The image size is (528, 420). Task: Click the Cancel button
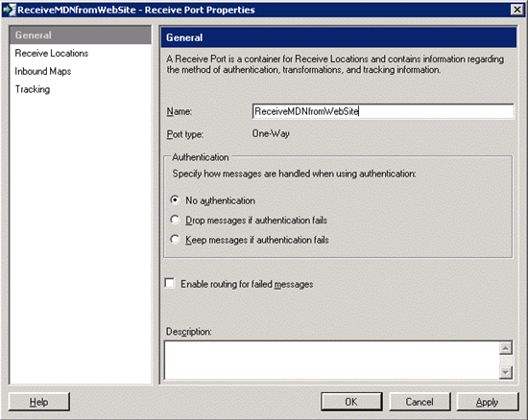tap(420, 402)
